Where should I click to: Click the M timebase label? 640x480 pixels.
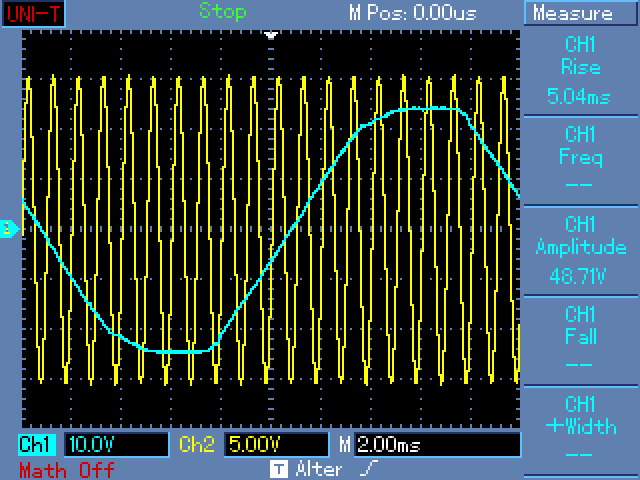pyautogui.click(x=345, y=444)
